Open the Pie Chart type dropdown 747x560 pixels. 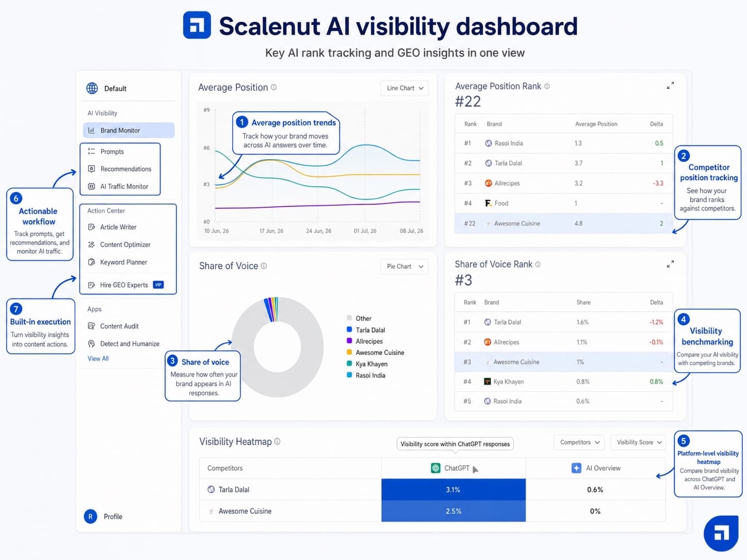click(404, 267)
